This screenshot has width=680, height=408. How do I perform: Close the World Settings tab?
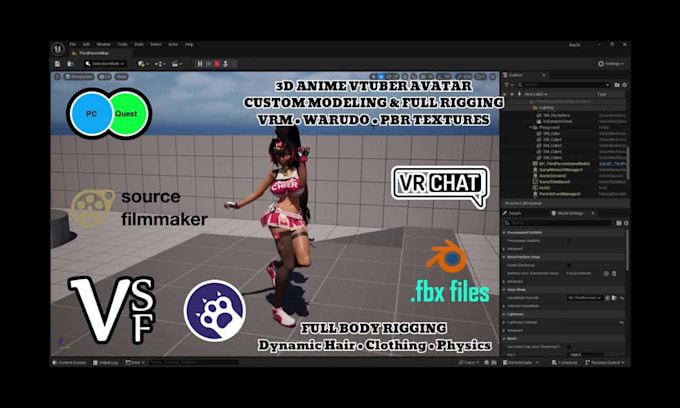pyautogui.click(x=593, y=213)
